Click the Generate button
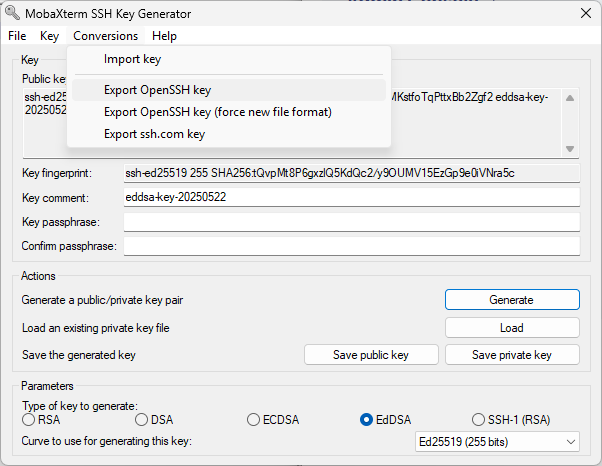602x466 pixels. tap(512, 299)
